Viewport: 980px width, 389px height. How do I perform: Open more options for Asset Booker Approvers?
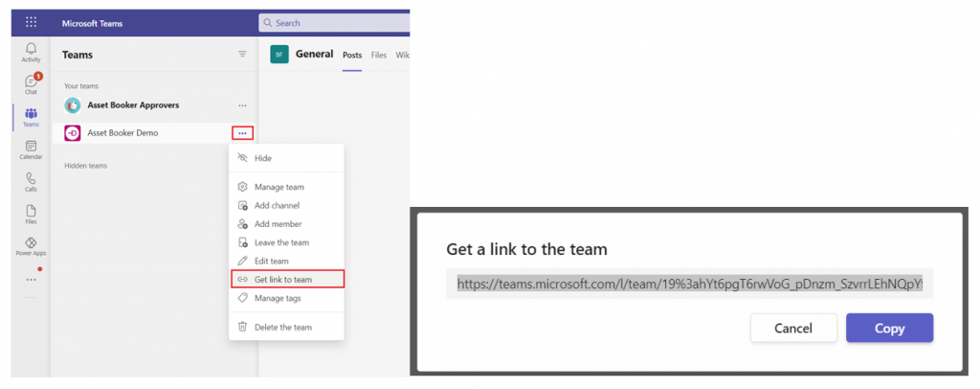click(x=242, y=105)
